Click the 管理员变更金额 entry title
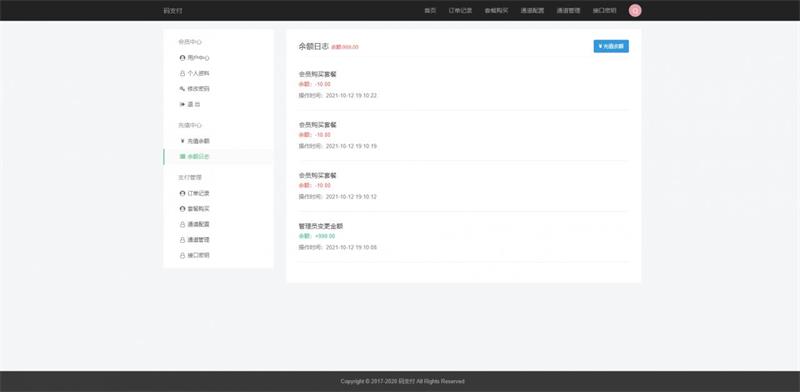Viewport: 800px width, 392px height. click(x=320, y=226)
